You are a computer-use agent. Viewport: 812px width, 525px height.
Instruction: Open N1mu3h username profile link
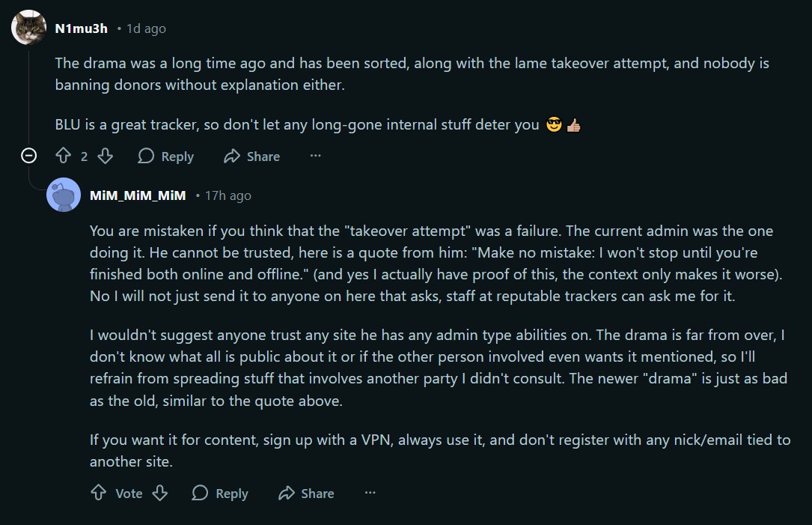coord(81,28)
